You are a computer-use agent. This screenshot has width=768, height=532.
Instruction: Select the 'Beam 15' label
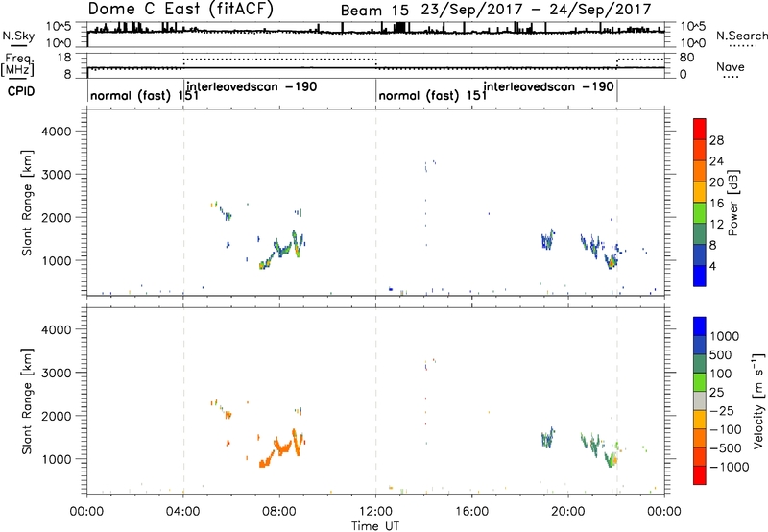pyautogui.click(x=376, y=11)
